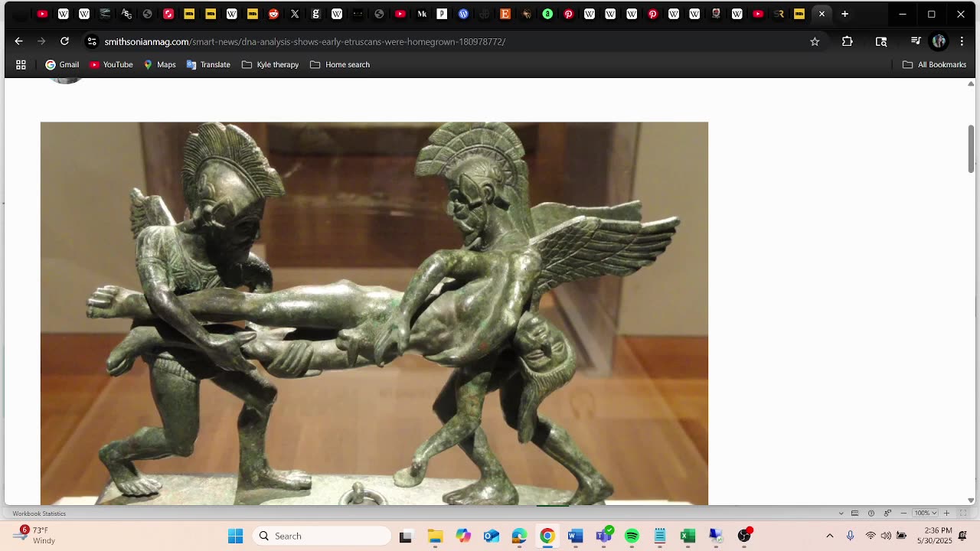Open the All Bookmarks folder

point(935,64)
